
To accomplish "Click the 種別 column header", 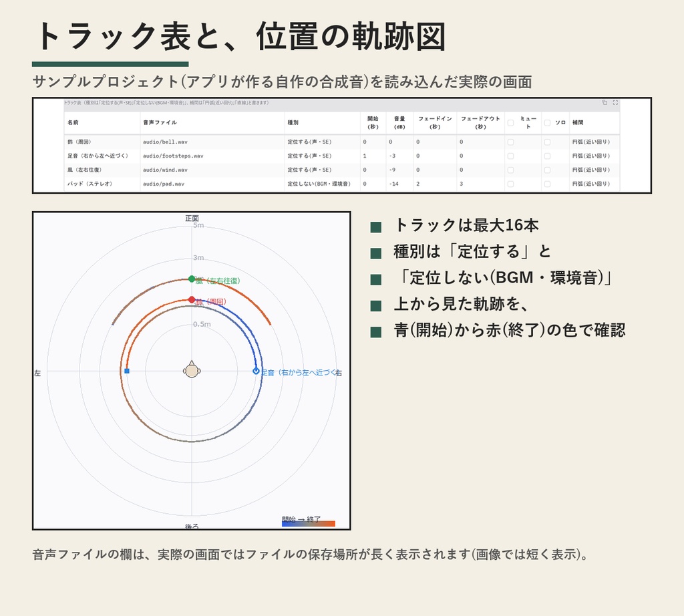I will coord(323,122).
